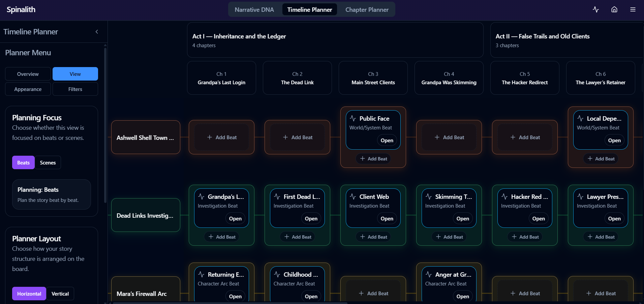Click pulse icon on First Dead L... beat

coord(277,196)
